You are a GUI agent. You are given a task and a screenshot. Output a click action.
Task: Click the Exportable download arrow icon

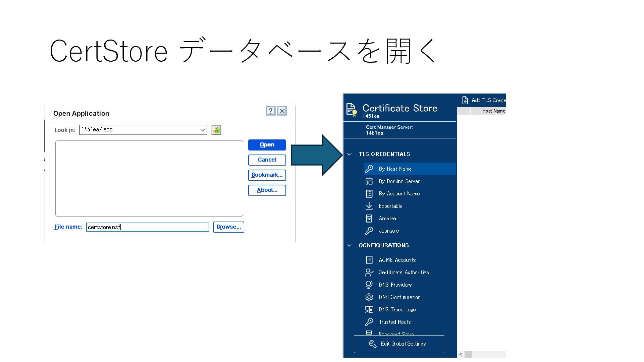coord(369,206)
